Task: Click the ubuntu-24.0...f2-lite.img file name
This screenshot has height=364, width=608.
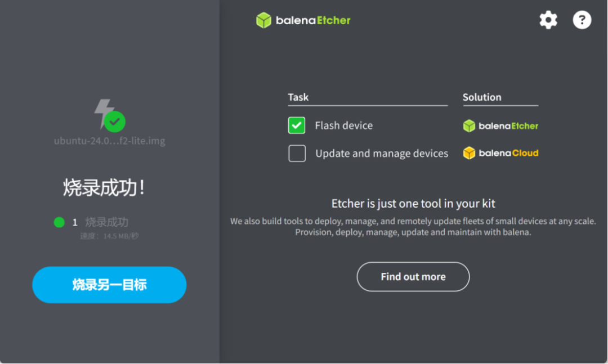Action: (x=109, y=141)
